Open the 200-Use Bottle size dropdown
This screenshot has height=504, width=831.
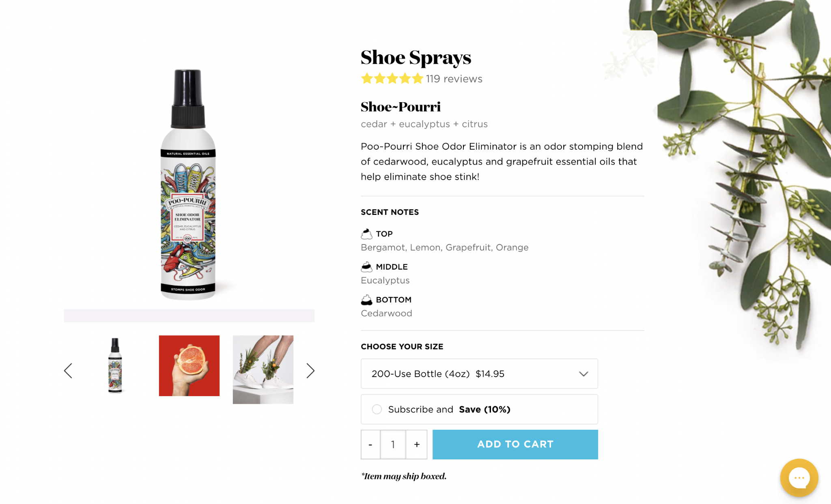click(x=479, y=374)
